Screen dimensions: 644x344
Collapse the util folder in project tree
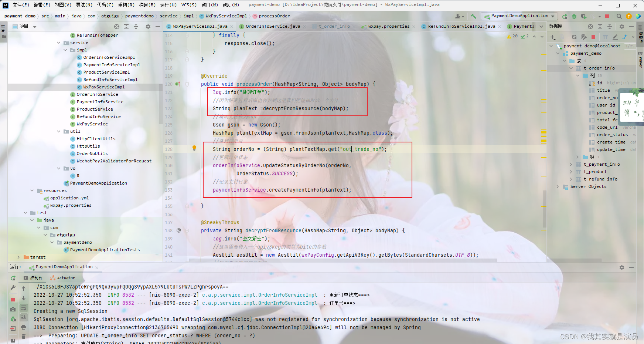coord(58,131)
